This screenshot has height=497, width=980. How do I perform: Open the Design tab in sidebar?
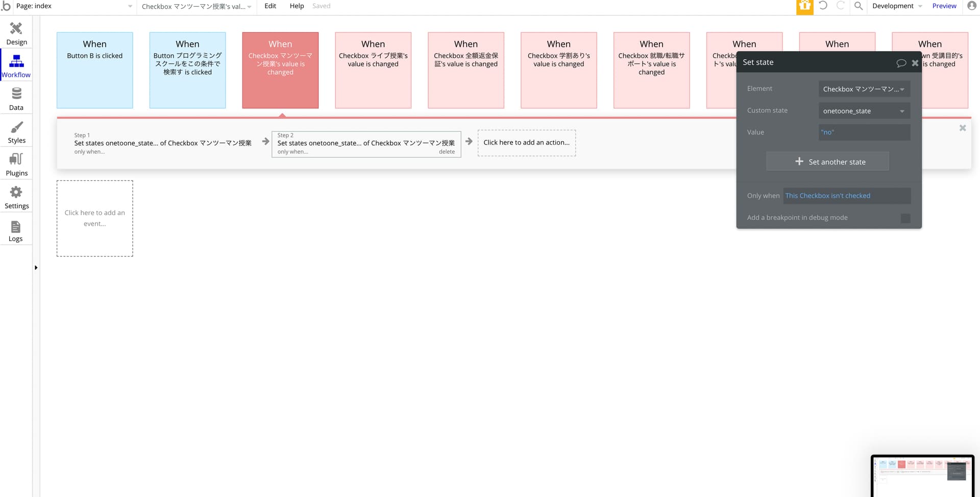[16, 34]
